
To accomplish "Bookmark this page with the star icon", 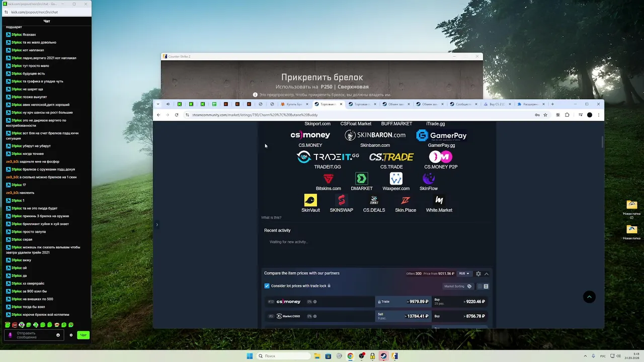I will click(x=545, y=115).
